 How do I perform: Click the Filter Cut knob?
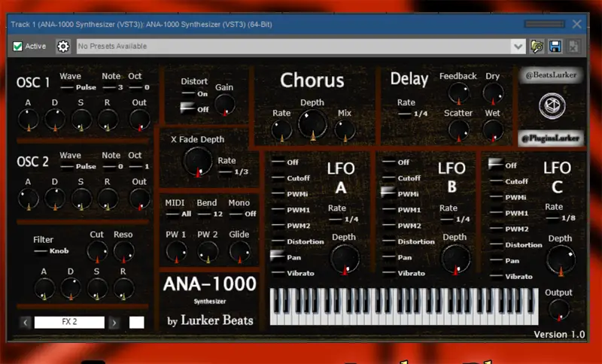(97, 252)
